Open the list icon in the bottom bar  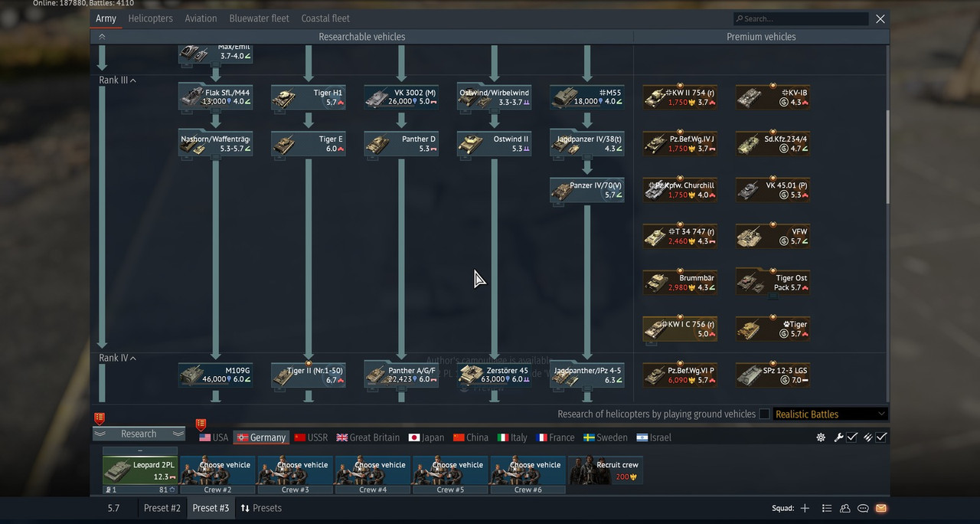point(827,508)
